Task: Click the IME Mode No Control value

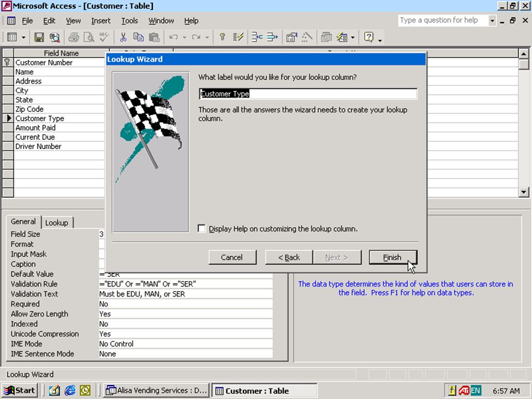Action: [186, 344]
